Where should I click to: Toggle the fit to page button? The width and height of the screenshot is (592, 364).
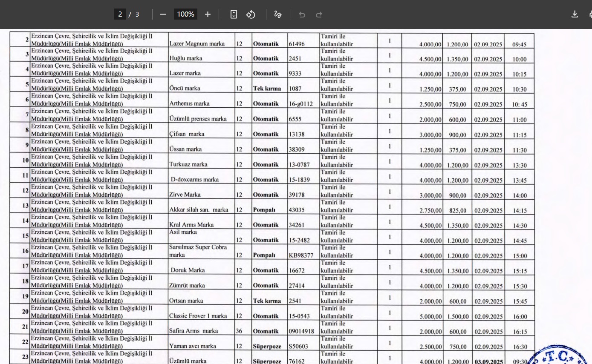coord(234,14)
